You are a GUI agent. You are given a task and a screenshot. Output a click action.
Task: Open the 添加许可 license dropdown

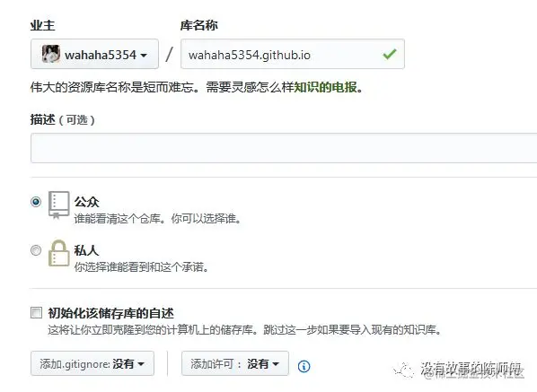[x=235, y=363]
